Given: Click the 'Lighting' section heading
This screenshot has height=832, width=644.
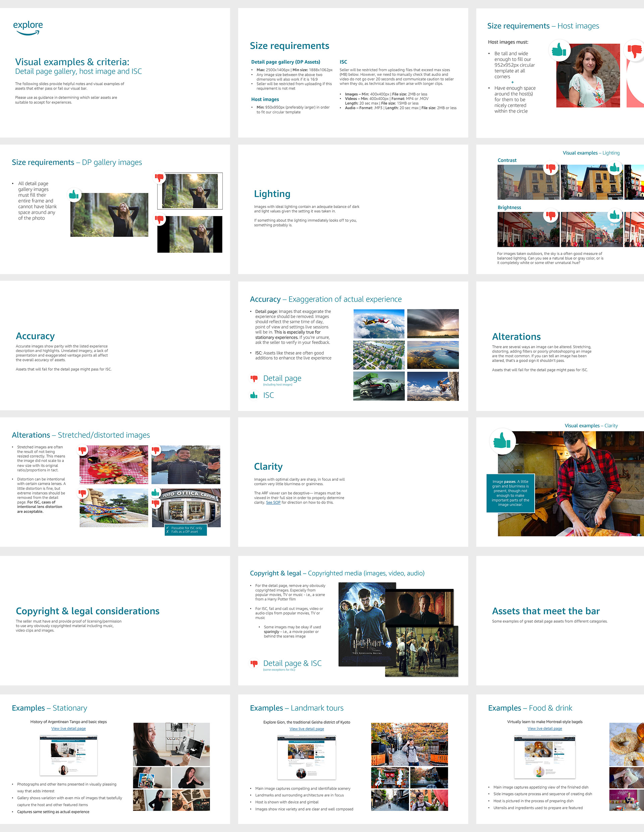Looking at the screenshot, I should [272, 194].
